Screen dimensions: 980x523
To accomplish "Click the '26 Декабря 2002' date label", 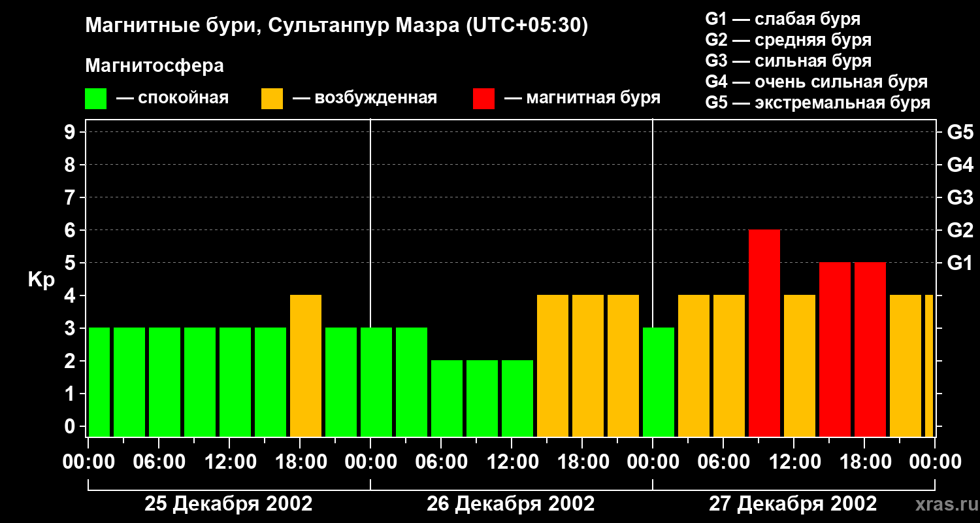I will coord(511,504).
